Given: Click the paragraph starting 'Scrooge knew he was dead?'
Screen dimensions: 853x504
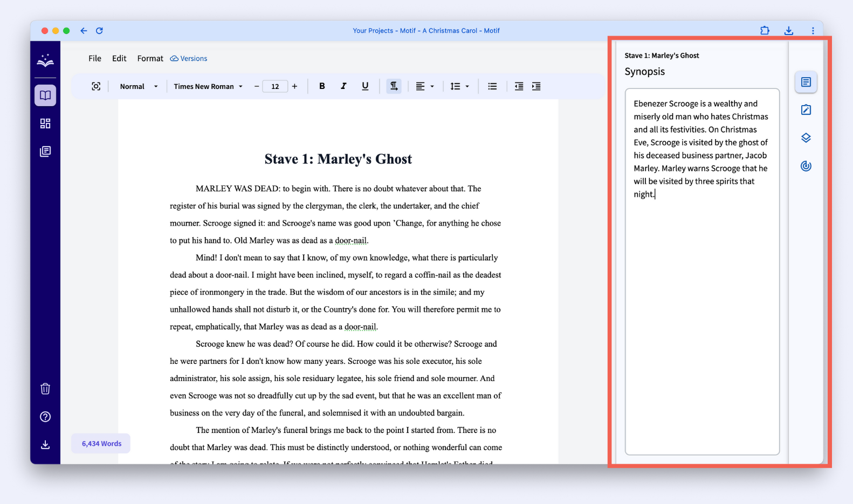Looking at the screenshot, I should (x=335, y=378).
